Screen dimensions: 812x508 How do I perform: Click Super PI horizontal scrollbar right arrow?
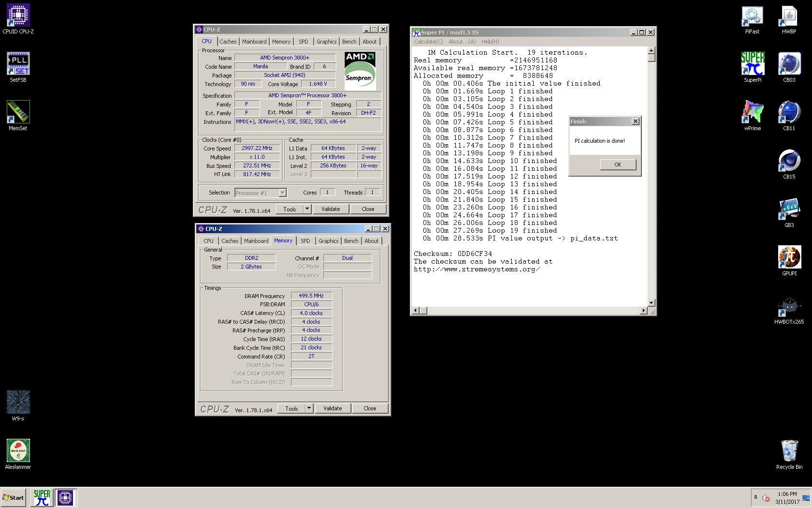[x=643, y=311]
